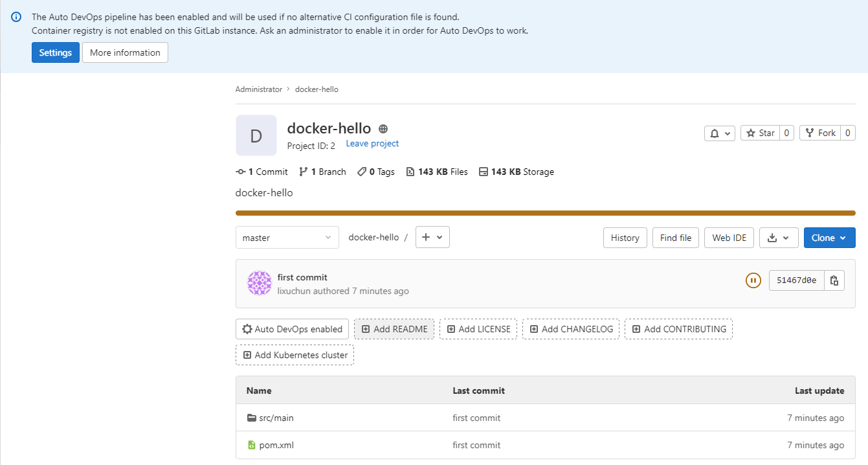Click the Add README button

(394, 329)
